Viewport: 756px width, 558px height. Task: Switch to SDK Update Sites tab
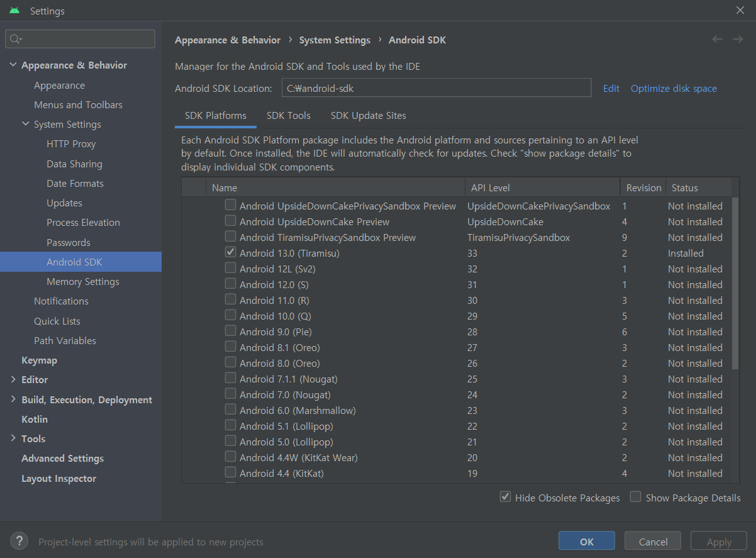(369, 116)
